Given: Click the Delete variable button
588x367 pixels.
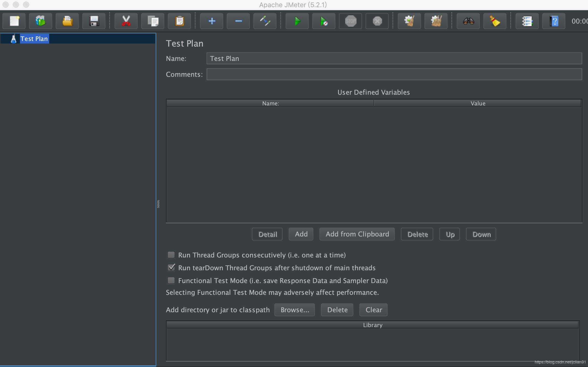Looking at the screenshot, I should pos(417,234).
